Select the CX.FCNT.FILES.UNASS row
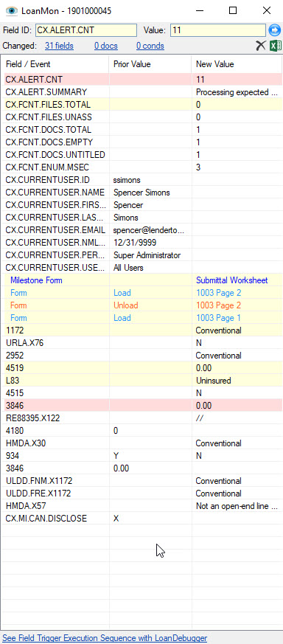This screenshot has width=283, height=644. coord(141,117)
